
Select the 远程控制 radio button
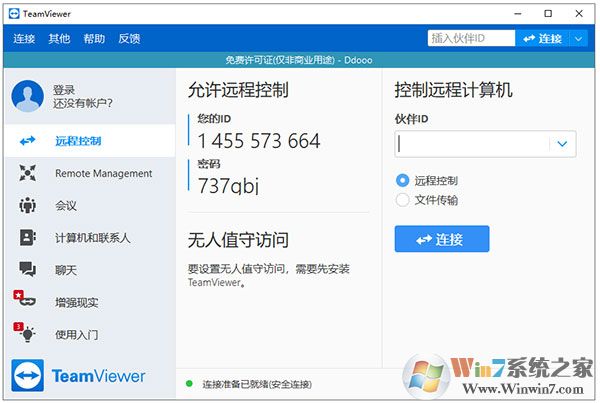pyautogui.click(x=403, y=180)
